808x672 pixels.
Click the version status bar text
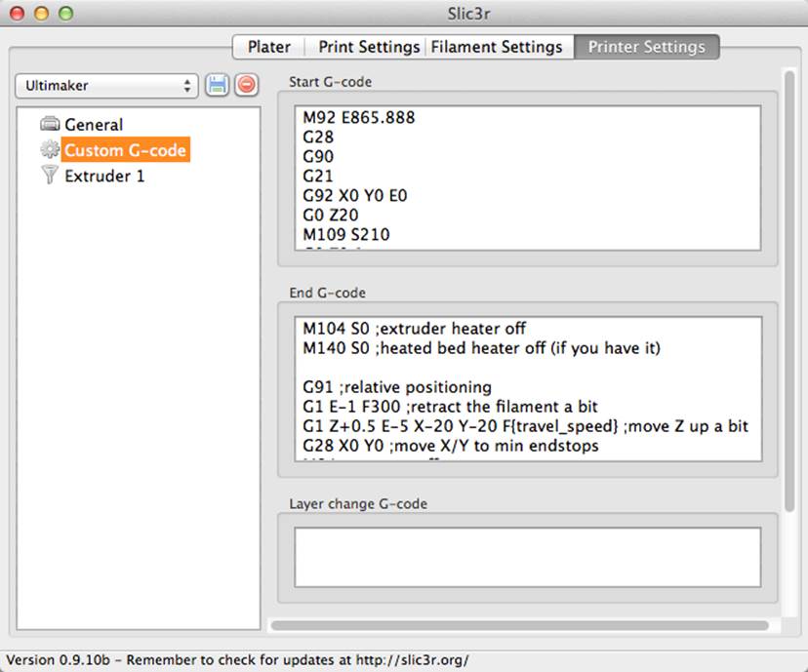[237, 660]
